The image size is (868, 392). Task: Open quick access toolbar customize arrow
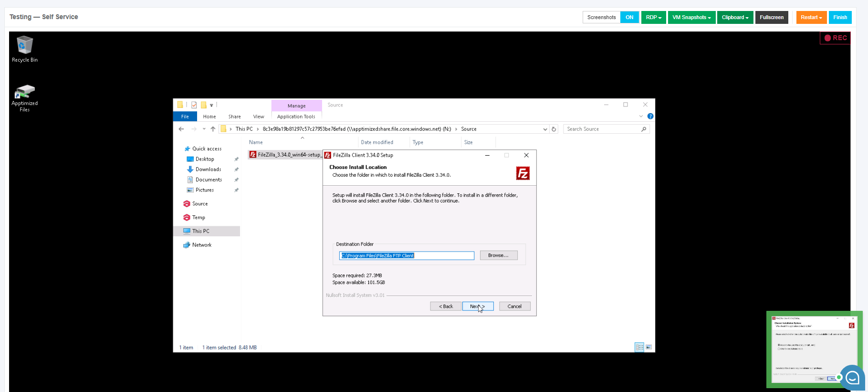tap(211, 105)
